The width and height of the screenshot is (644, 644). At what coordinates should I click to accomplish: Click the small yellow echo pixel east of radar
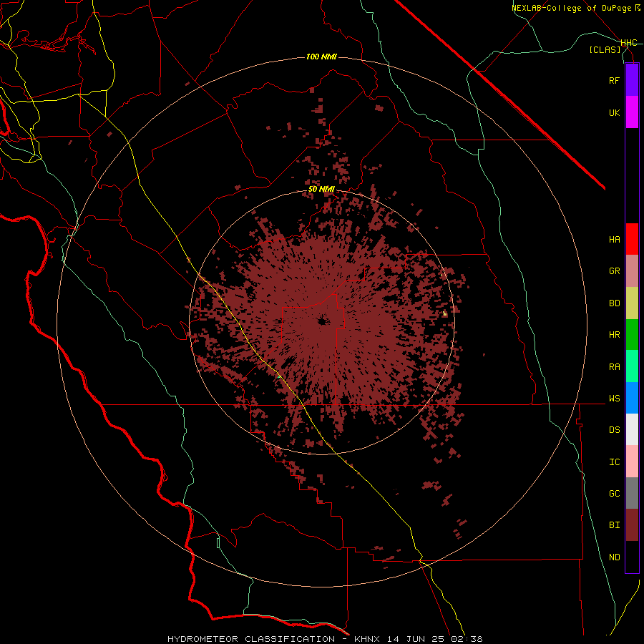(x=445, y=313)
